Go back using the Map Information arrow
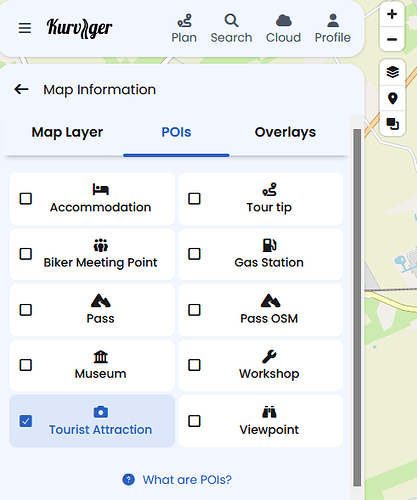The width and height of the screenshot is (417, 500). point(21,89)
